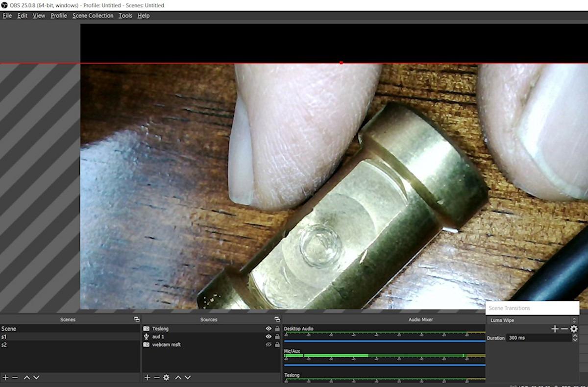This screenshot has height=387, width=588.
Task: Select the s2 scene
Action: (70, 344)
